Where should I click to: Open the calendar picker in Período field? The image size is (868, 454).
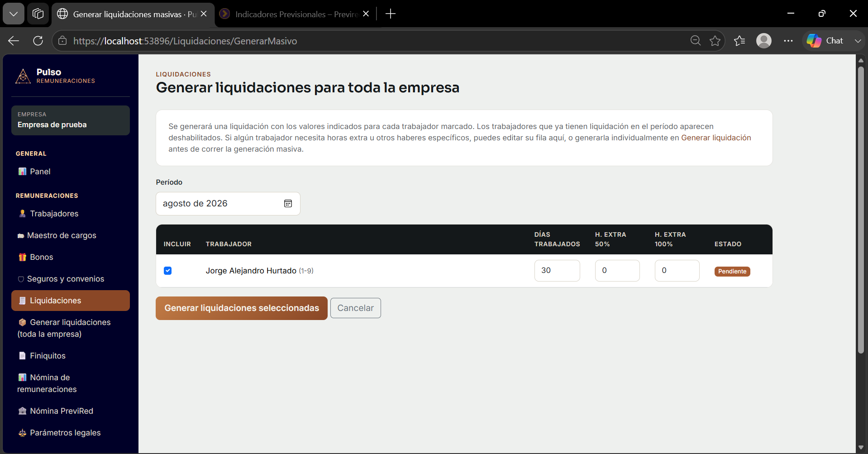click(288, 204)
